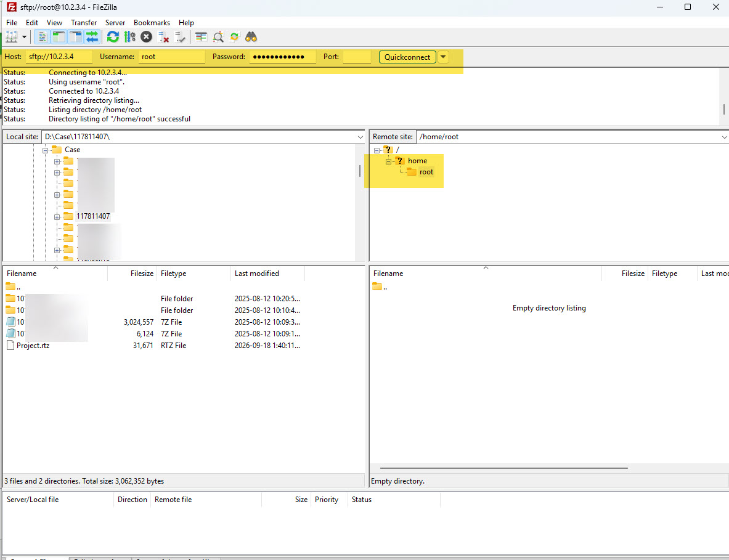Sort local files by Filetype column

[194, 274]
